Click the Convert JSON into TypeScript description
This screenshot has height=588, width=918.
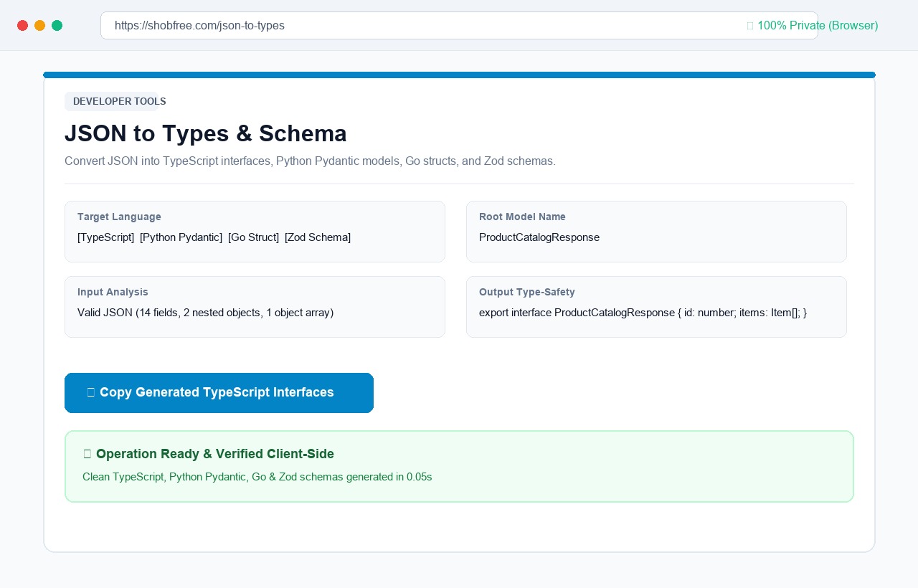click(310, 161)
